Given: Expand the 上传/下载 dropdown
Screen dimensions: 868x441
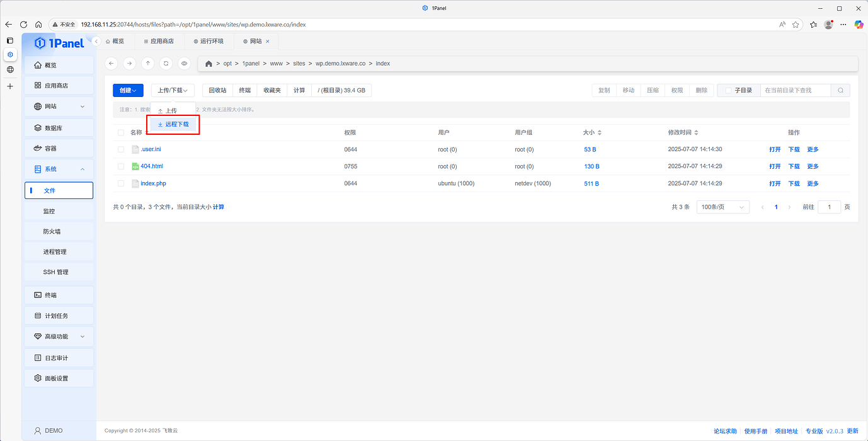Looking at the screenshot, I should point(172,90).
